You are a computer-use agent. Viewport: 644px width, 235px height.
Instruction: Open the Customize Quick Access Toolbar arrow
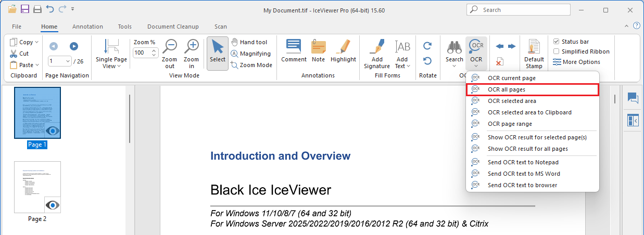(x=72, y=9)
